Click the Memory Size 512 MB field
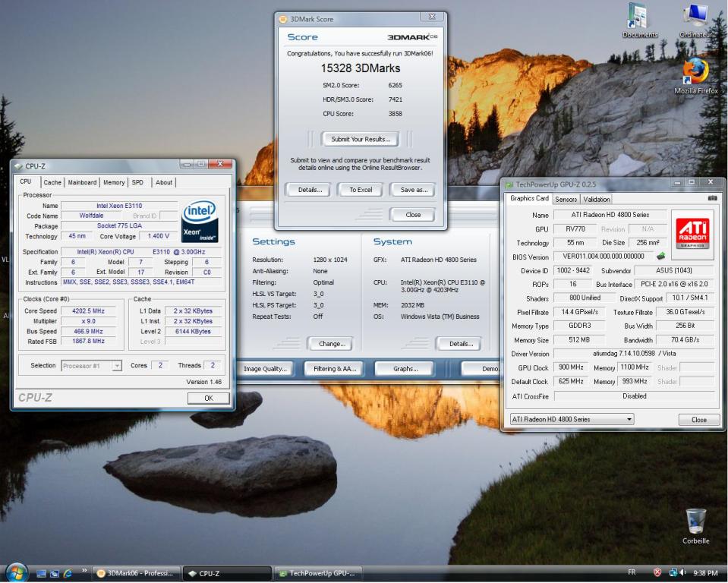 pos(579,340)
